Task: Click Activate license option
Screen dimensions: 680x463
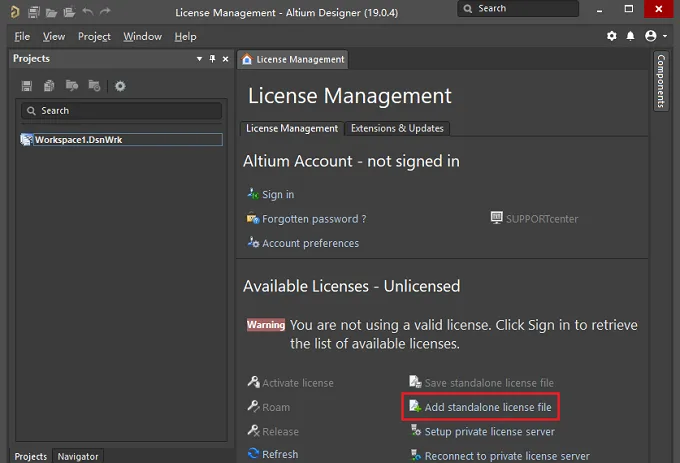Action: click(x=298, y=383)
